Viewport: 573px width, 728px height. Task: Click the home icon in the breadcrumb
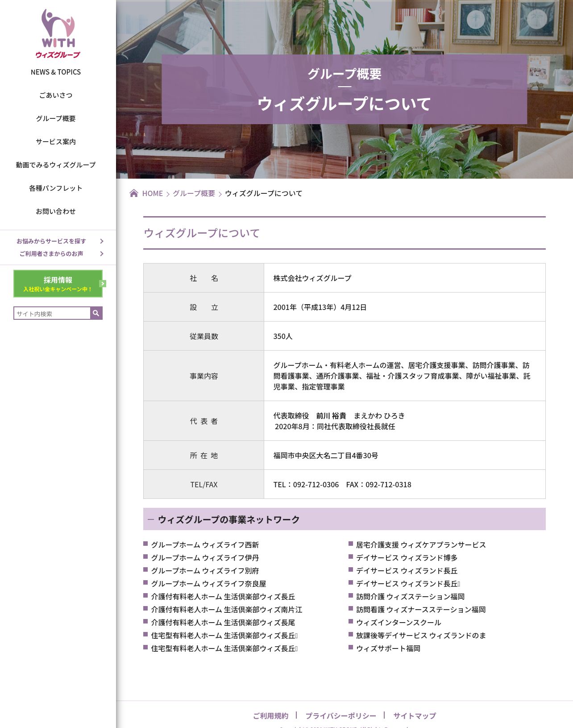coord(134,193)
